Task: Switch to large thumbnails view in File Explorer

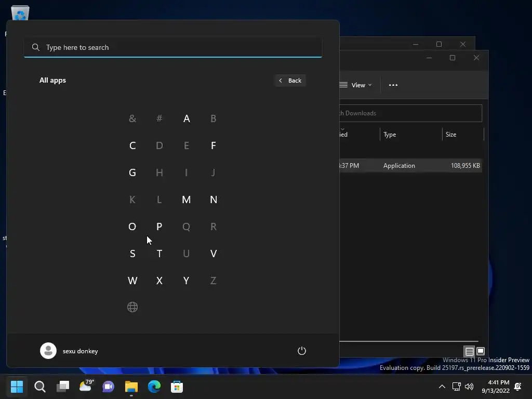Action: [481, 351]
